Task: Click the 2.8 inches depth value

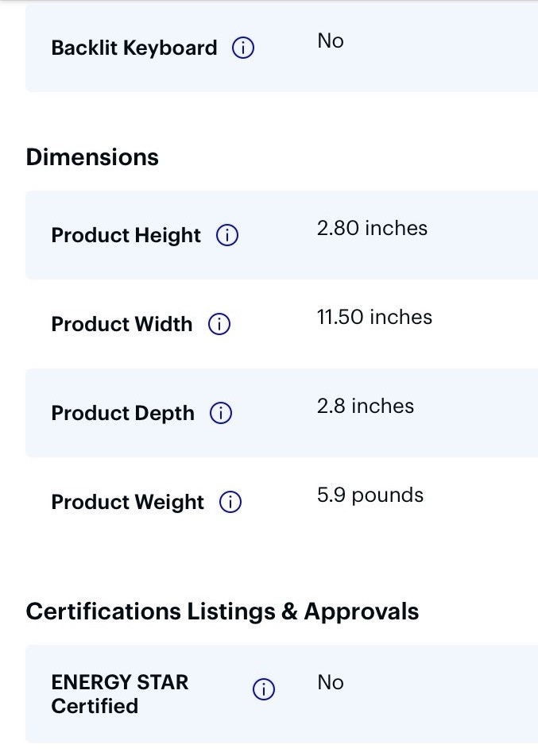Action: (366, 406)
